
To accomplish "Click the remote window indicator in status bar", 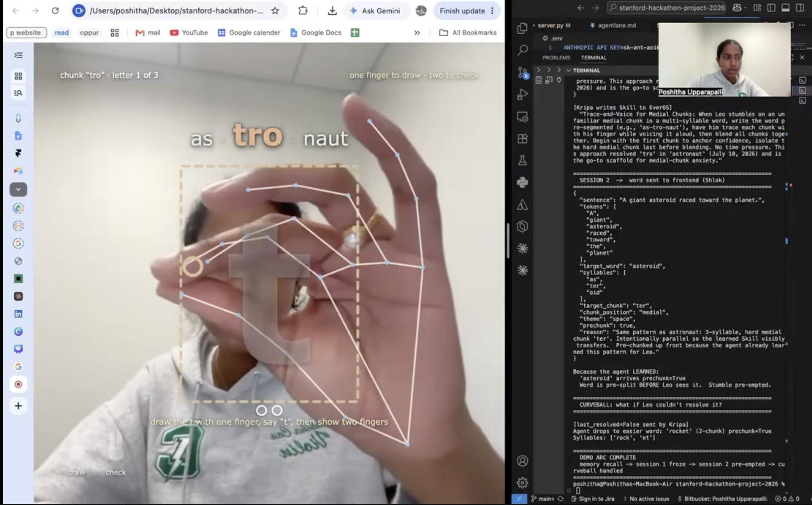I will coord(519,499).
